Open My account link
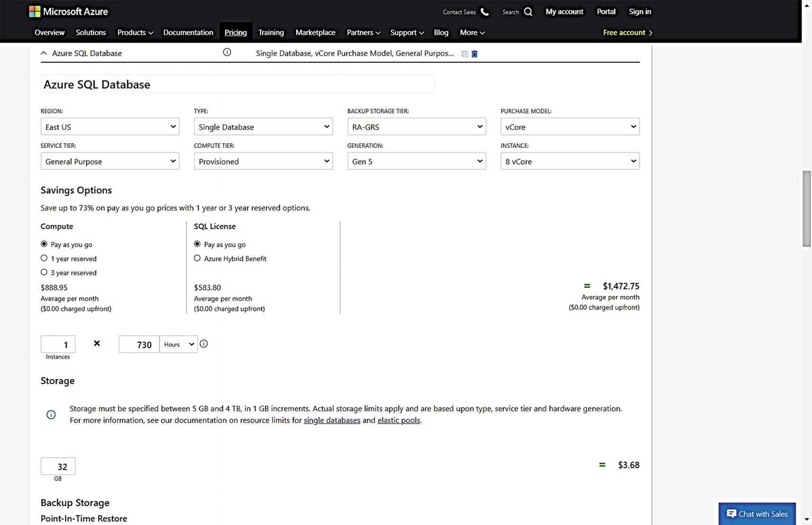The image size is (812, 525). tap(564, 11)
